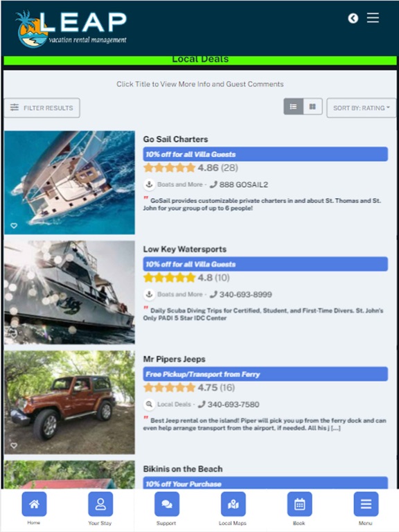Call Mr Pipers Jeeps at 340-693-7580

(x=229, y=405)
